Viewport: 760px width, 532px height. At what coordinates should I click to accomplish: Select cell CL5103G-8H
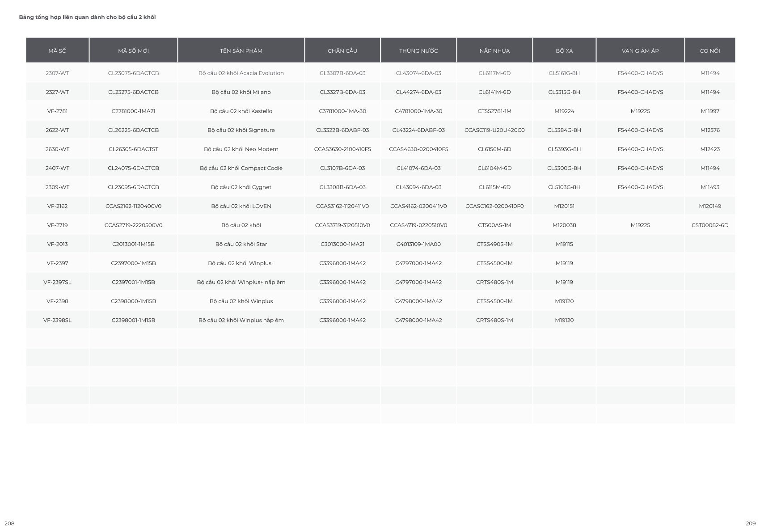(564, 187)
